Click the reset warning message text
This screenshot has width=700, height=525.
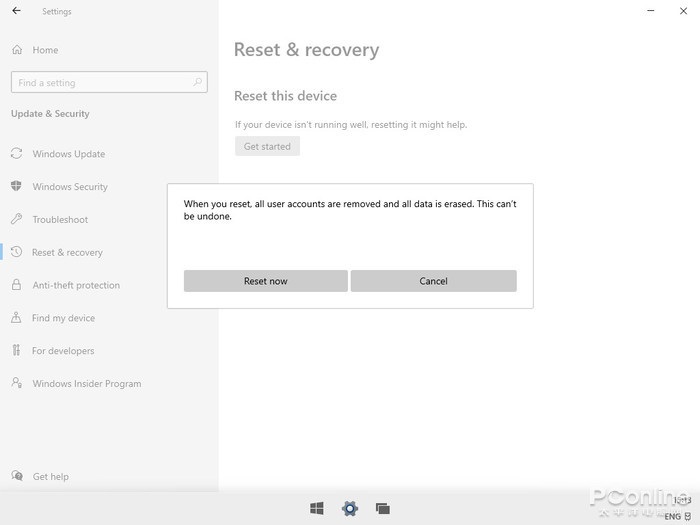click(350, 210)
